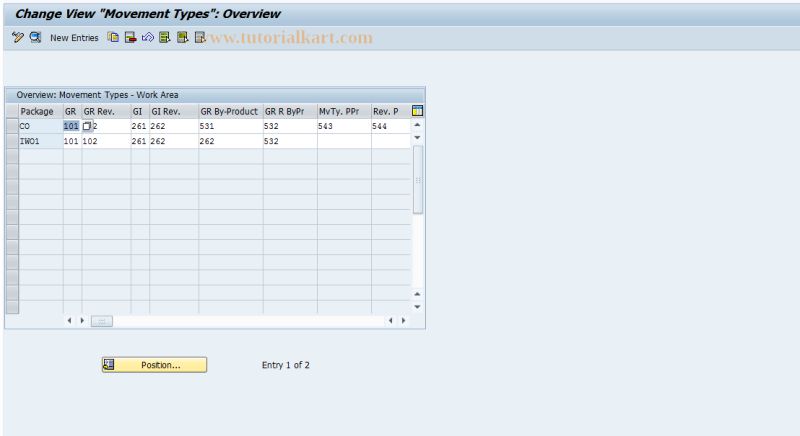Click New Entries in the toolbar
The height and width of the screenshot is (436, 800).
tap(74, 38)
